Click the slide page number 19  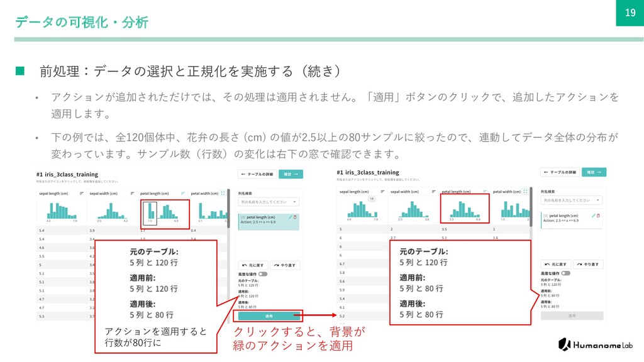click(630, 13)
